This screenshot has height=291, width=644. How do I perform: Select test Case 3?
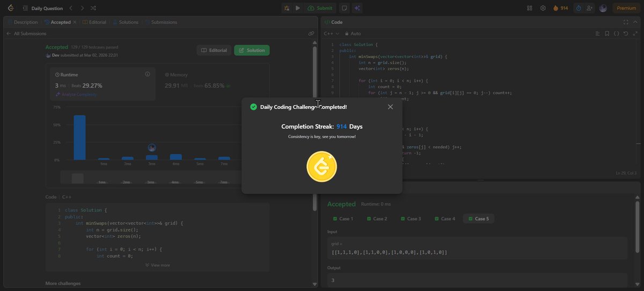pyautogui.click(x=411, y=219)
